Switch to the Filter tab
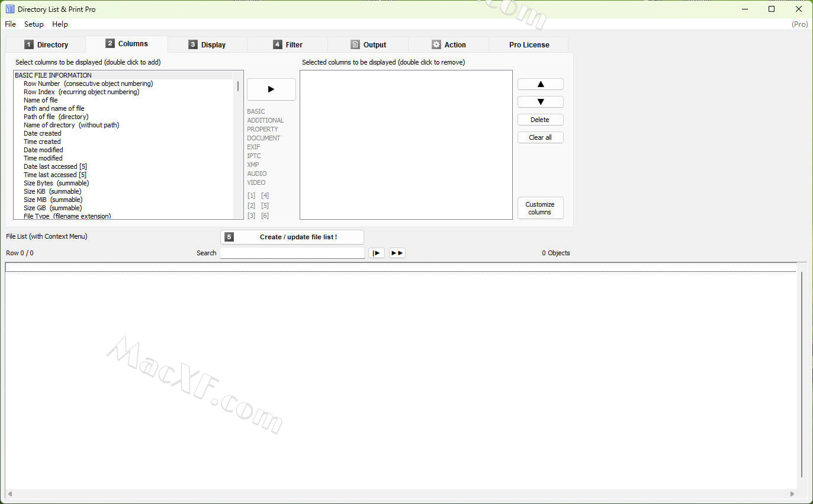The height and width of the screenshot is (504, 813). tap(287, 44)
